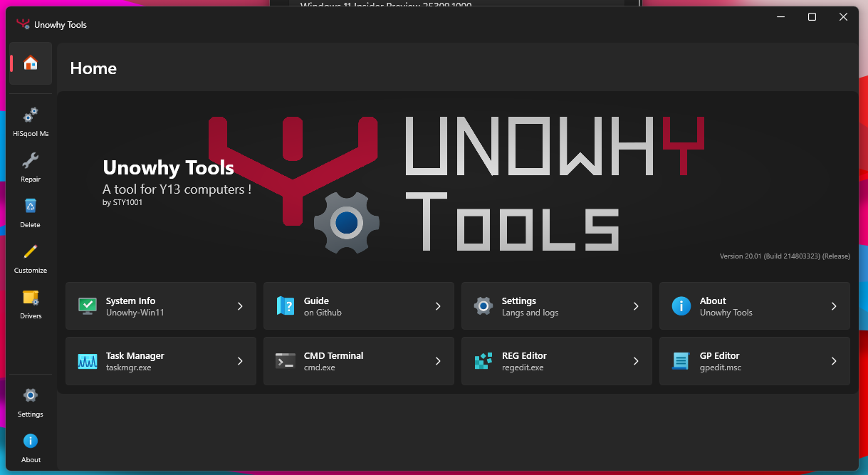Screen dimensions: 868x475
Task: Open the Home page house icon
Action: pyautogui.click(x=31, y=63)
